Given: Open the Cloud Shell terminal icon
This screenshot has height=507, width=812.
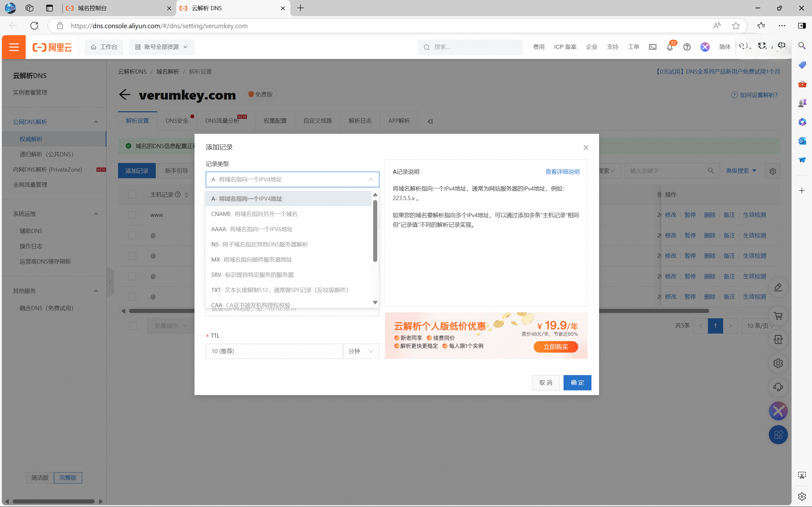Looking at the screenshot, I should point(653,47).
